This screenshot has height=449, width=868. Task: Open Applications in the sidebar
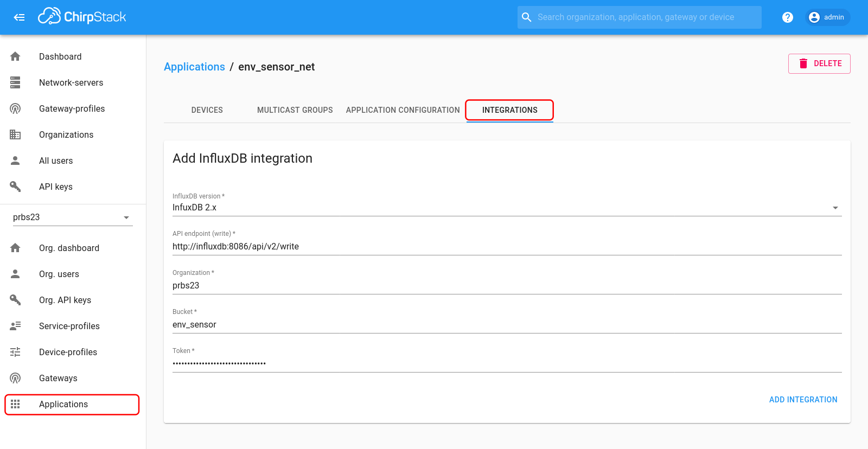click(73, 404)
